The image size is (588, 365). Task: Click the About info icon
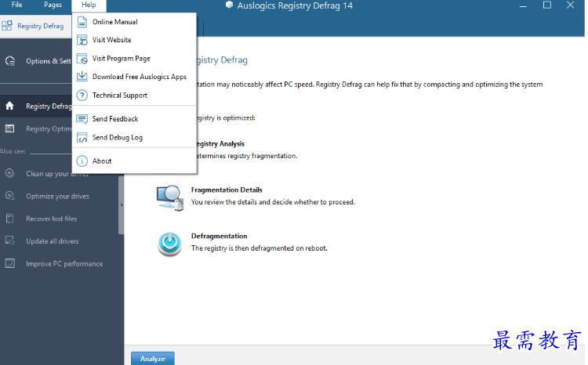coord(82,161)
